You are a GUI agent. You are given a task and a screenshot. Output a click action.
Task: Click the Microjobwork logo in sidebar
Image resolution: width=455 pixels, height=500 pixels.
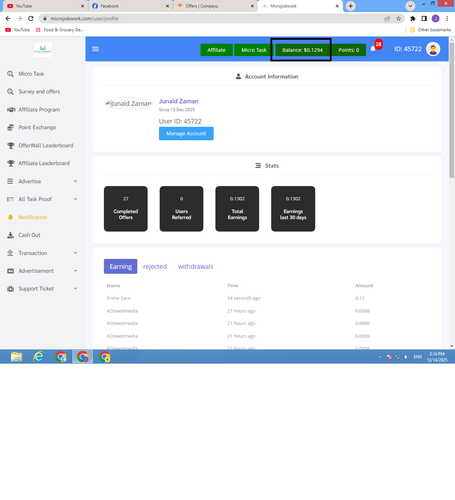tap(43, 50)
